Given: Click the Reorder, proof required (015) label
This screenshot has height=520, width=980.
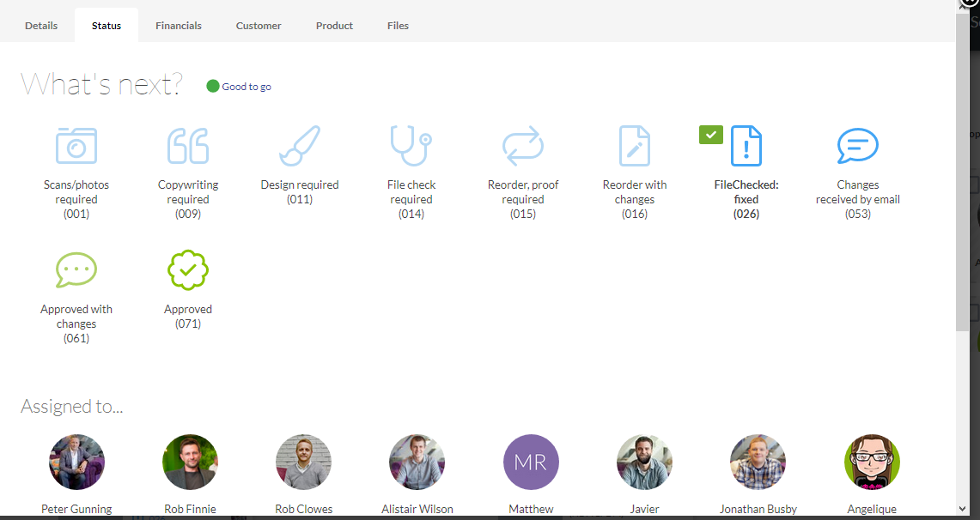Looking at the screenshot, I should pyautogui.click(x=523, y=199).
